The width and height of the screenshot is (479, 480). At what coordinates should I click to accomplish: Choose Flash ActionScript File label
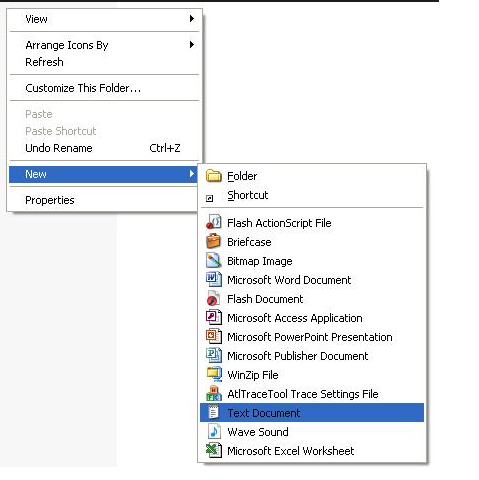(279, 223)
